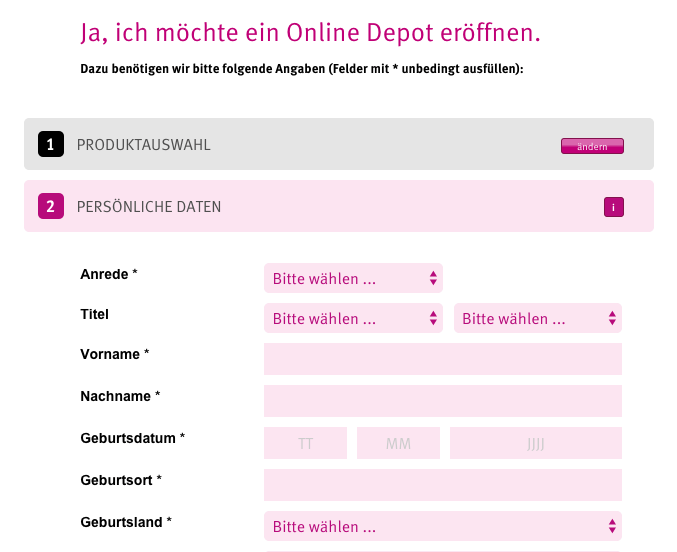
Task: Click the TT day field of Geburtsdatum
Action: [305, 443]
